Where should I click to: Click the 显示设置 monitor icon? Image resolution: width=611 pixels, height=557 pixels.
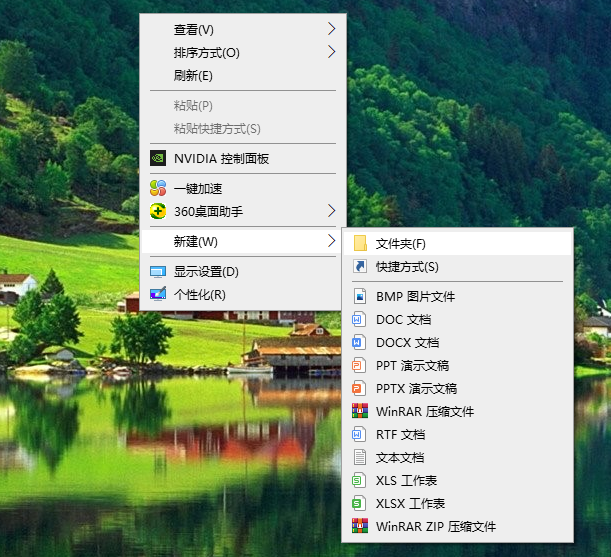[158, 272]
